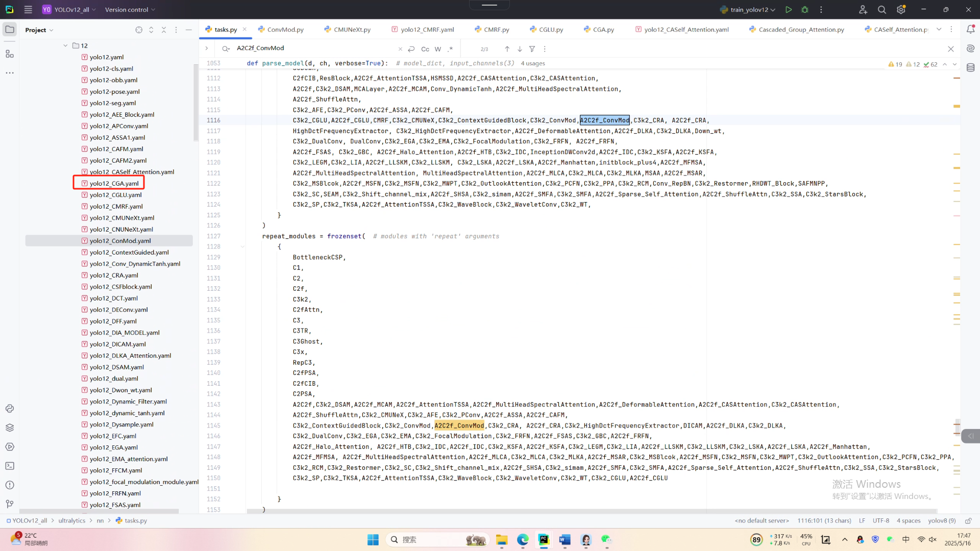Open the Structure tool window

point(10,54)
